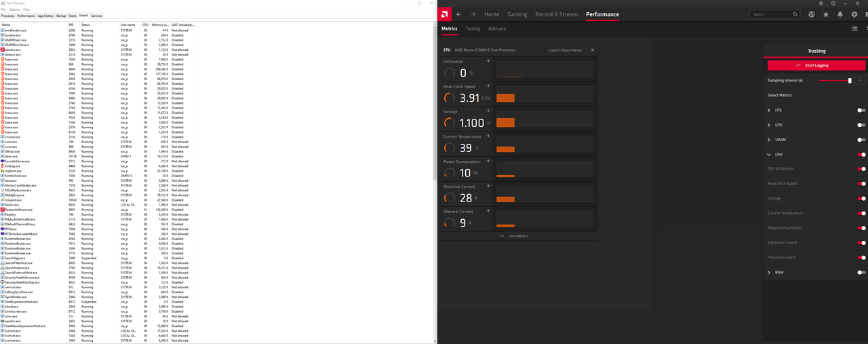This screenshot has width=868, height=344.
Task: Go back with the left arrow in Radeon Software
Action: tap(459, 14)
